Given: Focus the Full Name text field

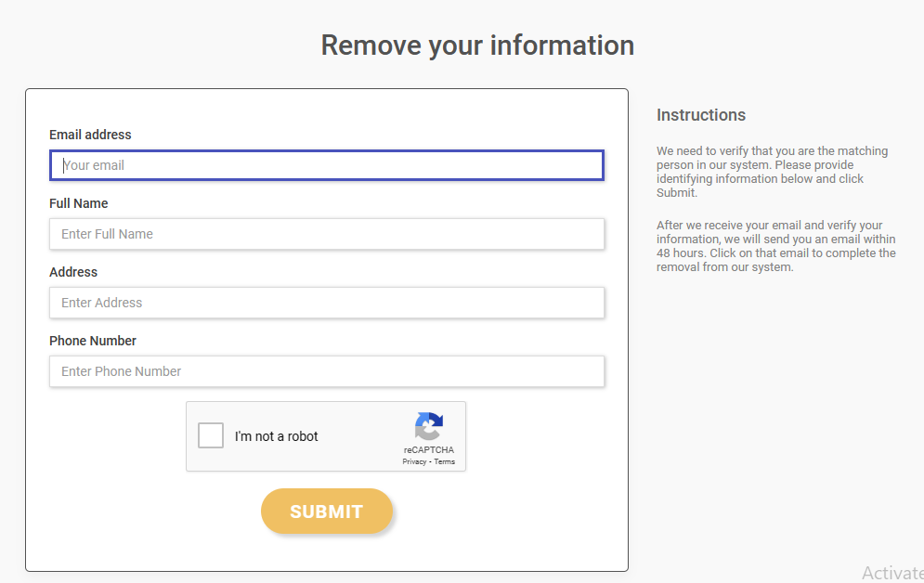Looking at the screenshot, I should [x=327, y=234].
